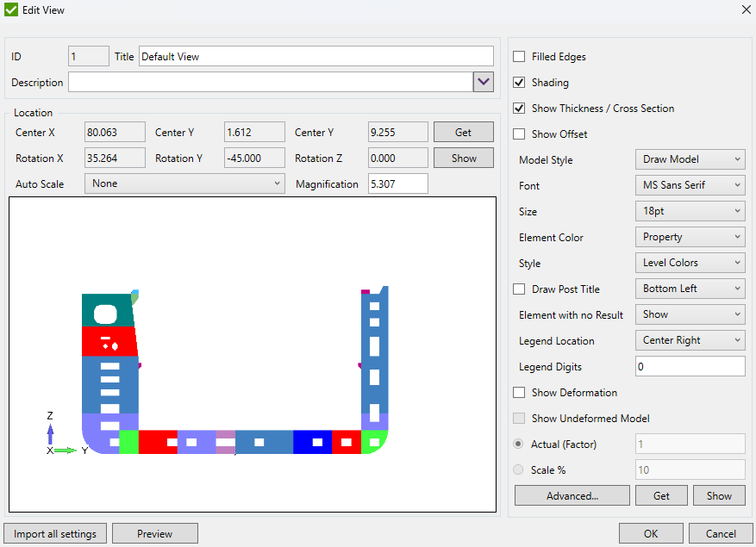756x547 pixels.
Task: Check the Draw Post Title box
Action: pyautogui.click(x=518, y=289)
